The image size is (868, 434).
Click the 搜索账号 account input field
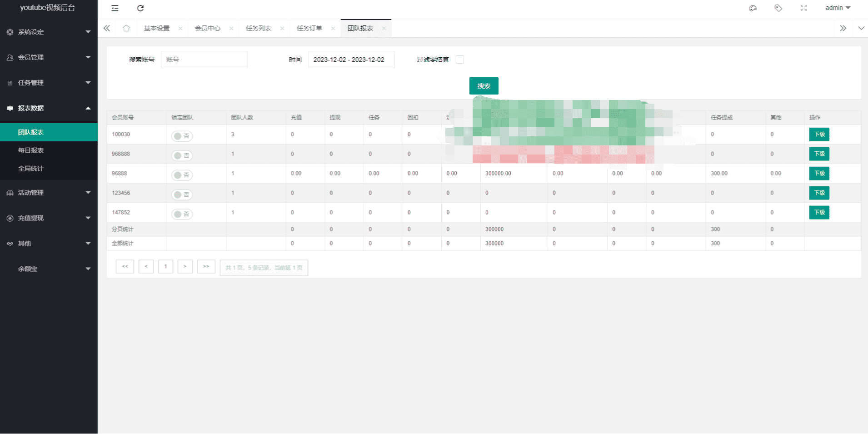[204, 60]
